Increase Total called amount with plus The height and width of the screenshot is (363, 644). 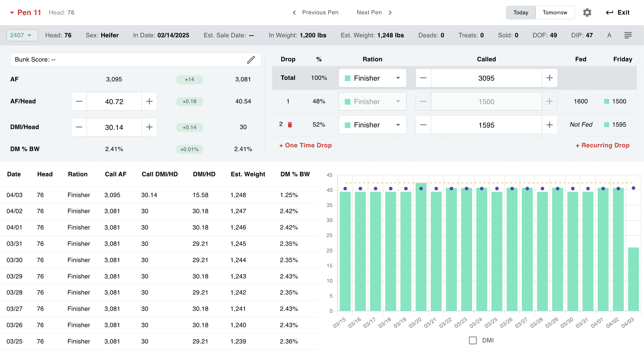click(549, 78)
